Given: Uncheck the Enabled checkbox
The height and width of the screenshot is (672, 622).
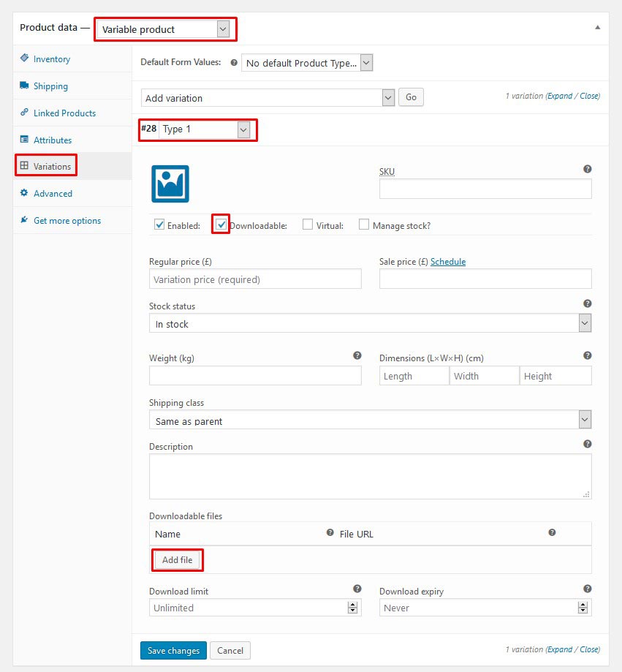Looking at the screenshot, I should click(159, 225).
